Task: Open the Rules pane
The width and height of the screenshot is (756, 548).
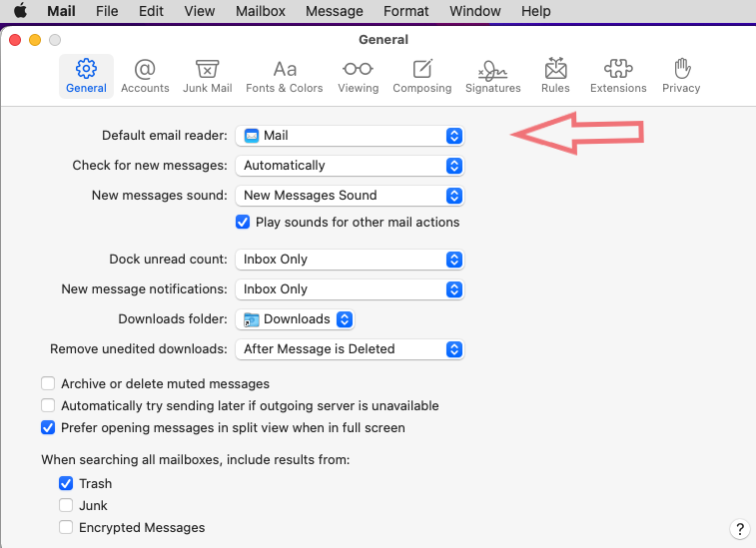Action: pos(555,76)
